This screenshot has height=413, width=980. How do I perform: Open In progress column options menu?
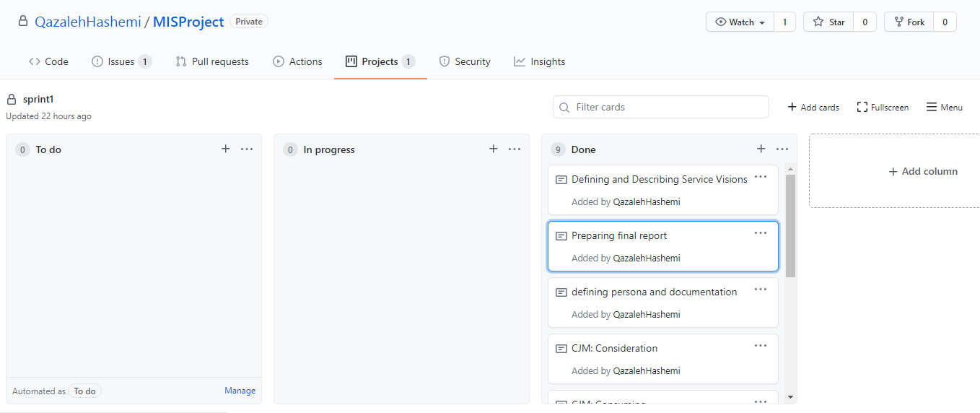pyautogui.click(x=515, y=149)
